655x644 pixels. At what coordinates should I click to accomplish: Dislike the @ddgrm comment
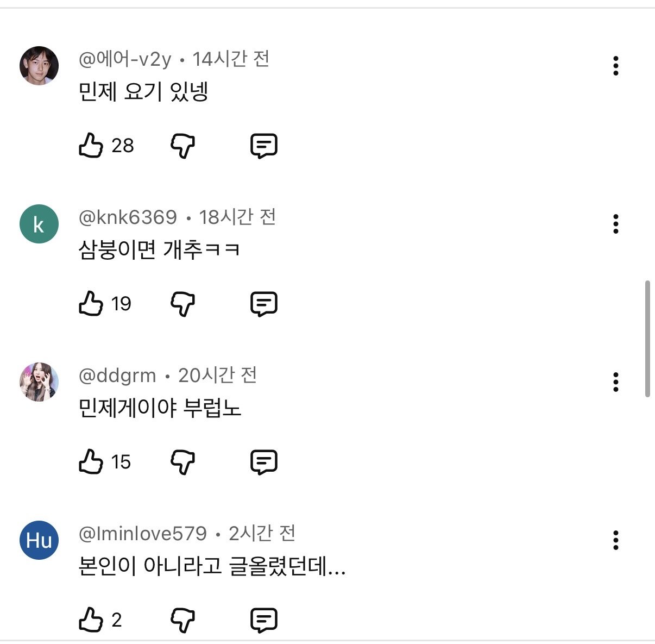coord(183,462)
